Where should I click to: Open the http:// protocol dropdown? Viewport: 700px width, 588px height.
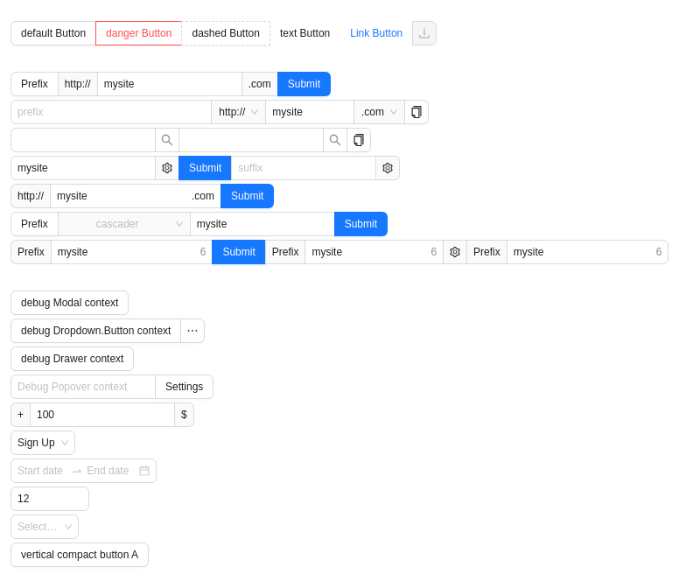point(238,112)
